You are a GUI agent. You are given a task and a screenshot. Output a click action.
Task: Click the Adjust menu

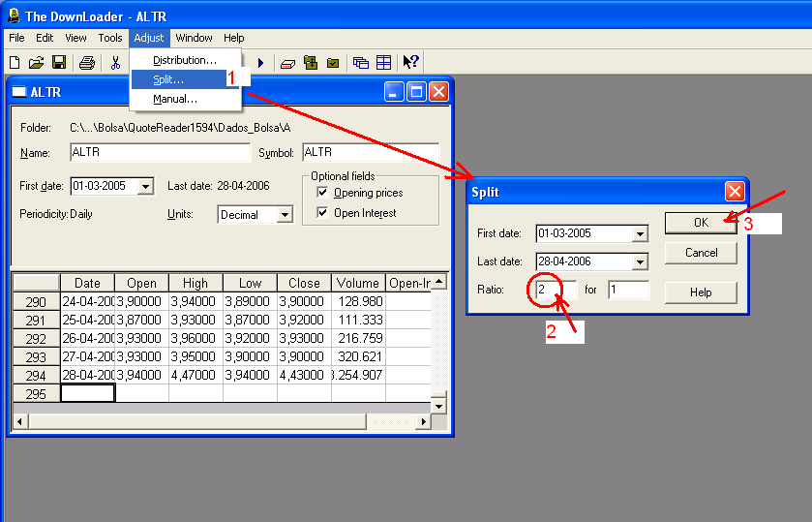[x=149, y=38]
